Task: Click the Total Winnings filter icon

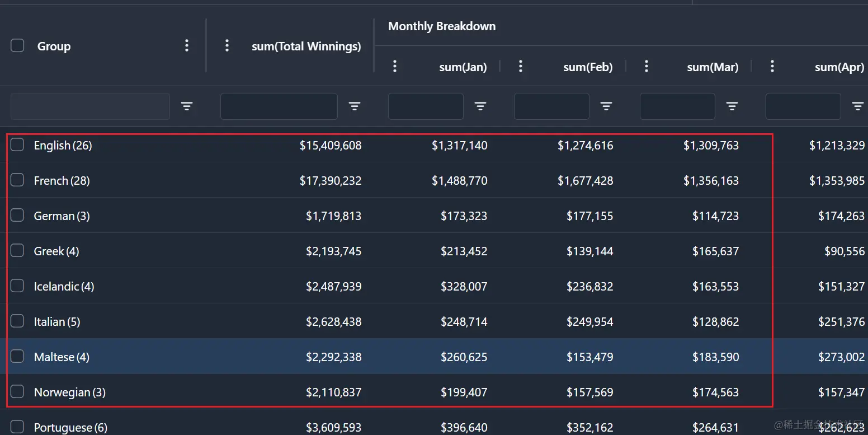Action: (355, 106)
